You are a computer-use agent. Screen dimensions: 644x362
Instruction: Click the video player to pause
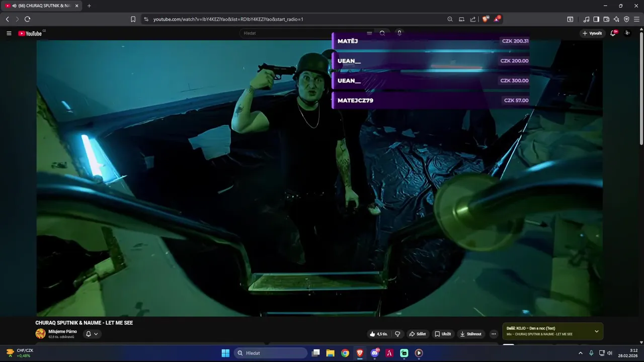point(319,178)
